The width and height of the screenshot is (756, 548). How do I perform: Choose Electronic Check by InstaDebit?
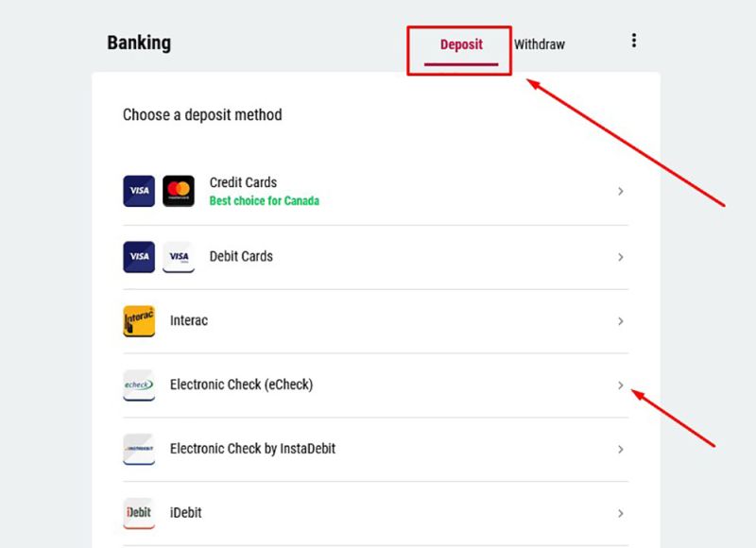(x=252, y=449)
